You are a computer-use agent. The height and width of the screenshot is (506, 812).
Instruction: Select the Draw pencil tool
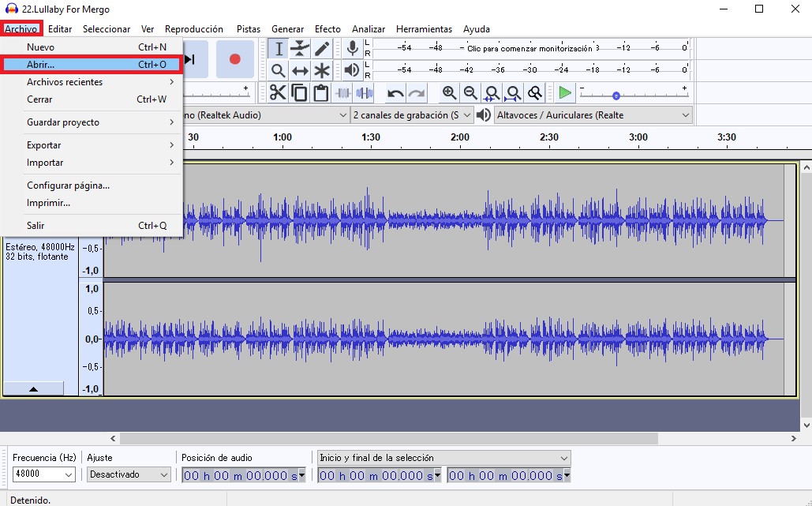322,49
